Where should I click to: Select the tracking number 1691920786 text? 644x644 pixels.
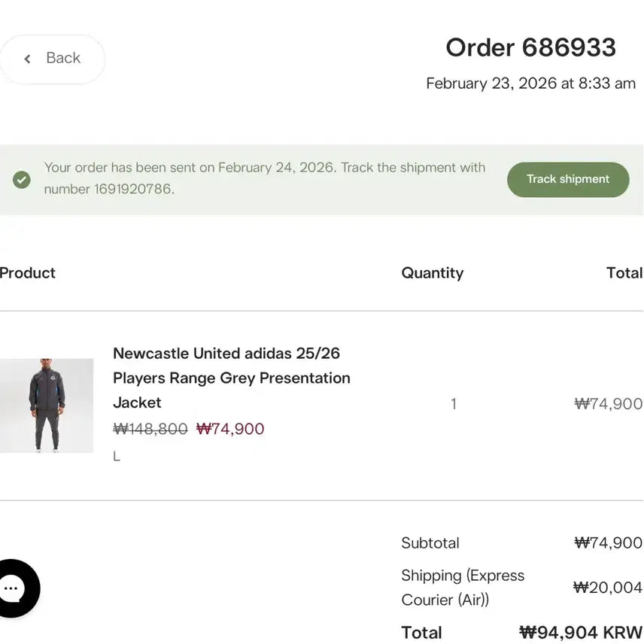(x=133, y=190)
